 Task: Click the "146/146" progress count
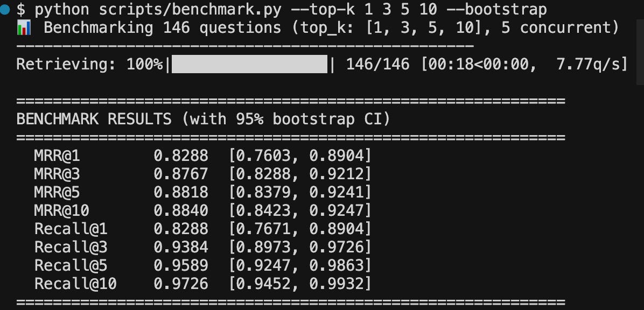pos(378,64)
